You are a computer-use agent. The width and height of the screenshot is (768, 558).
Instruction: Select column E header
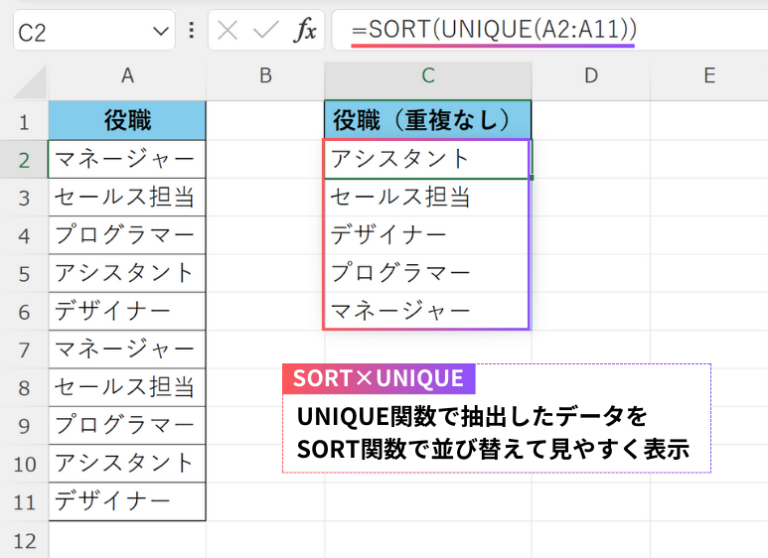point(709,76)
